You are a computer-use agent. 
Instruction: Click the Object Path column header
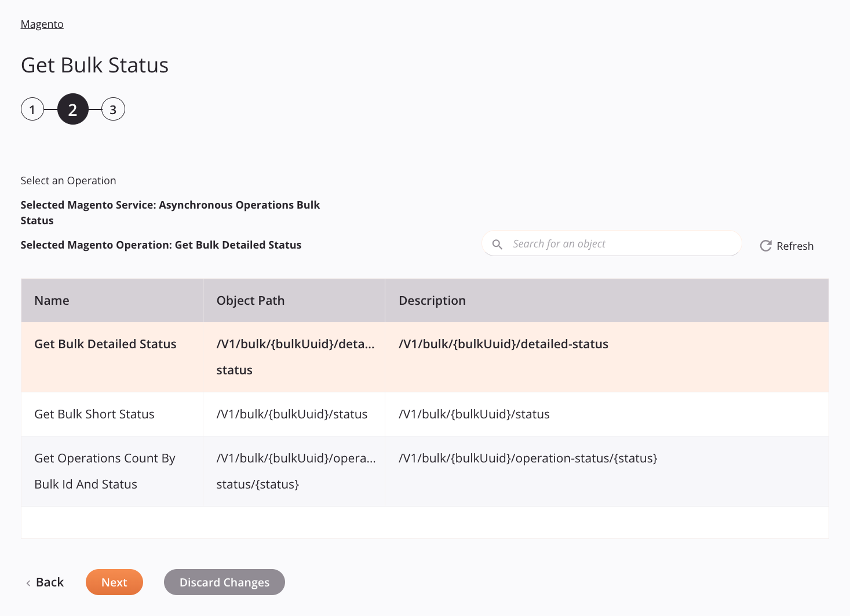coord(294,301)
